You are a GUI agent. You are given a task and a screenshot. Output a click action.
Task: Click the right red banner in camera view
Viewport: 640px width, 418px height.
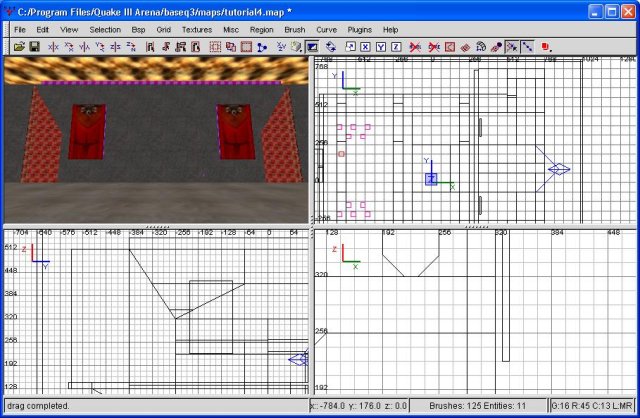(x=236, y=131)
